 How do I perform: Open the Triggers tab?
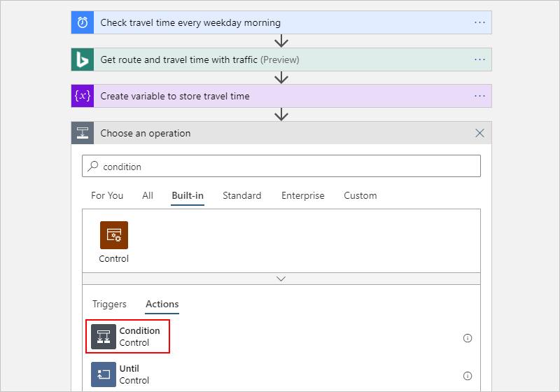coord(109,304)
